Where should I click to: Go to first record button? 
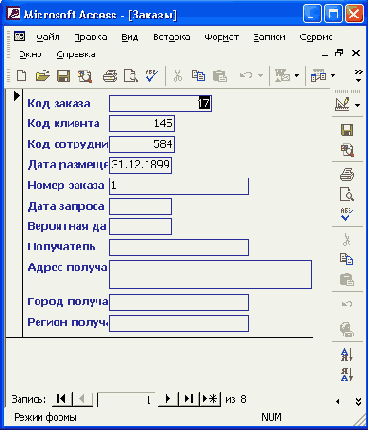(62, 399)
